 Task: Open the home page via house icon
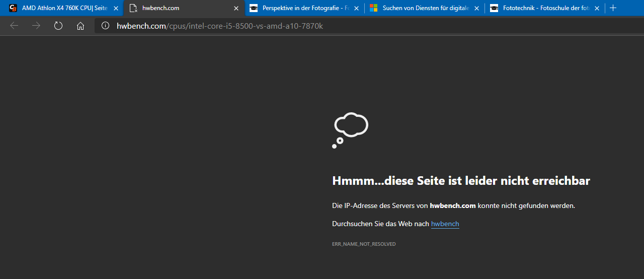[x=80, y=26]
